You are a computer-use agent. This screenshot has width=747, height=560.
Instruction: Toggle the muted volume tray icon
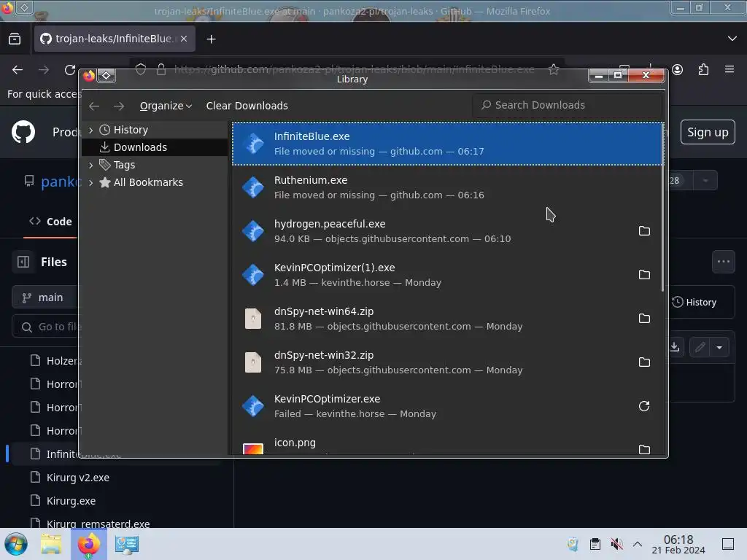(617, 544)
